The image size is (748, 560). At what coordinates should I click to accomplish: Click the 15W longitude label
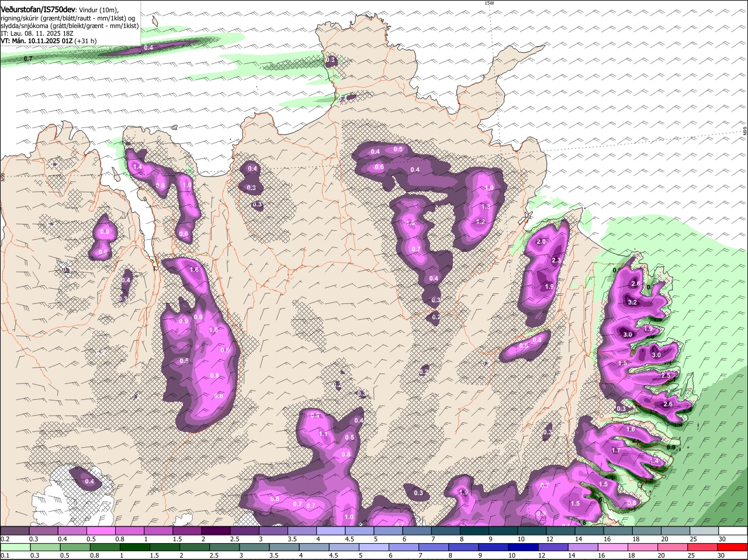(489, 3)
